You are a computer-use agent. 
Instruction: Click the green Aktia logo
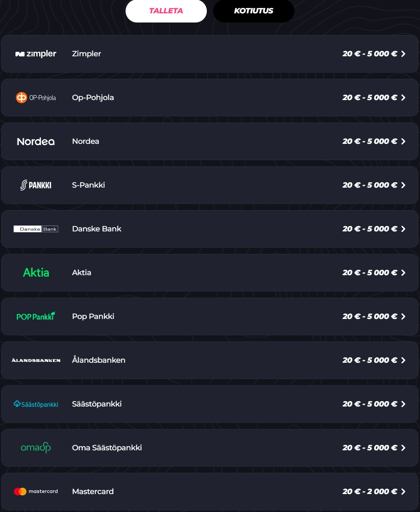[36, 273]
